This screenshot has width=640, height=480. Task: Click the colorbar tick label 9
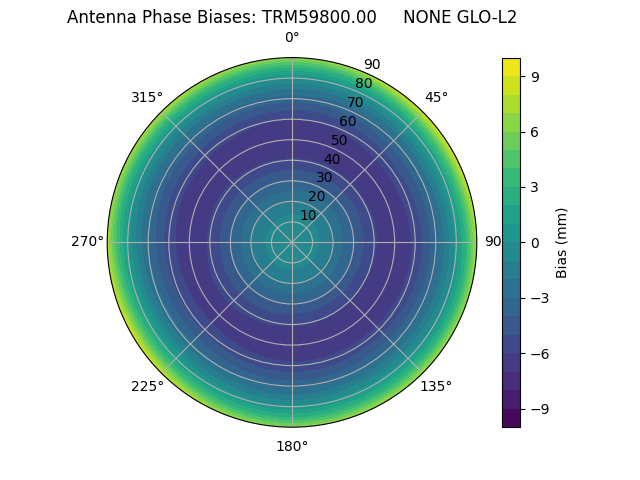pyautogui.click(x=536, y=75)
